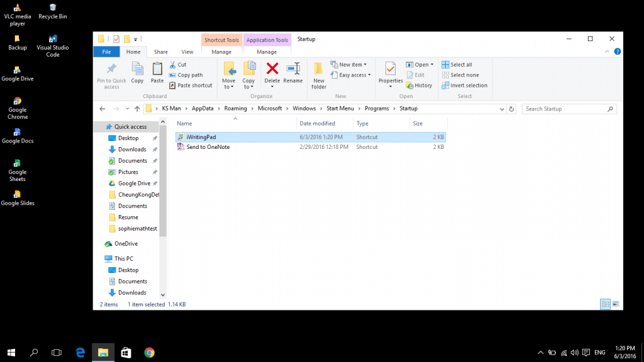644x362 pixels.
Task: Click the Search Startup input field
Action: tap(565, 109)
